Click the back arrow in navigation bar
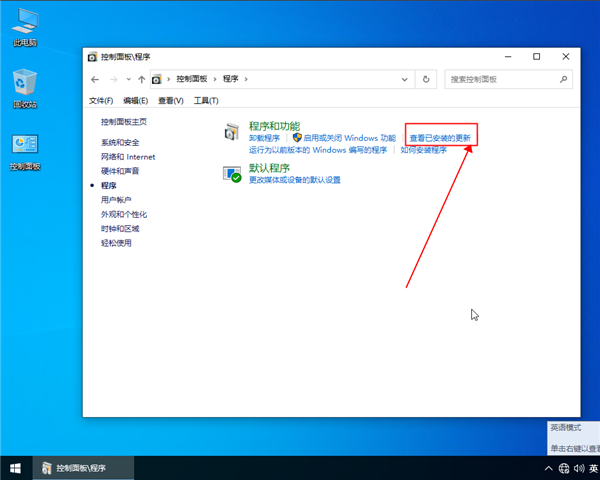 tap(95, 79)
